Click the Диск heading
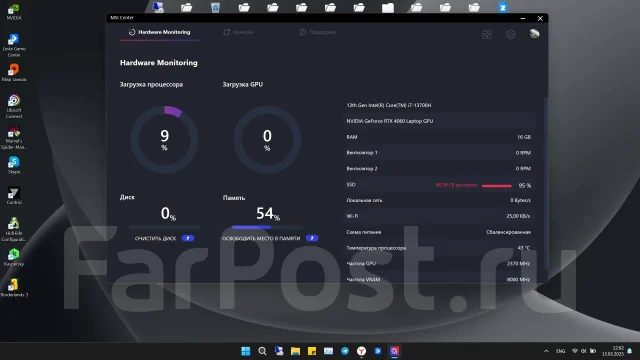The width and height of the screenshot is (640, 360). [x=127, y=197]
